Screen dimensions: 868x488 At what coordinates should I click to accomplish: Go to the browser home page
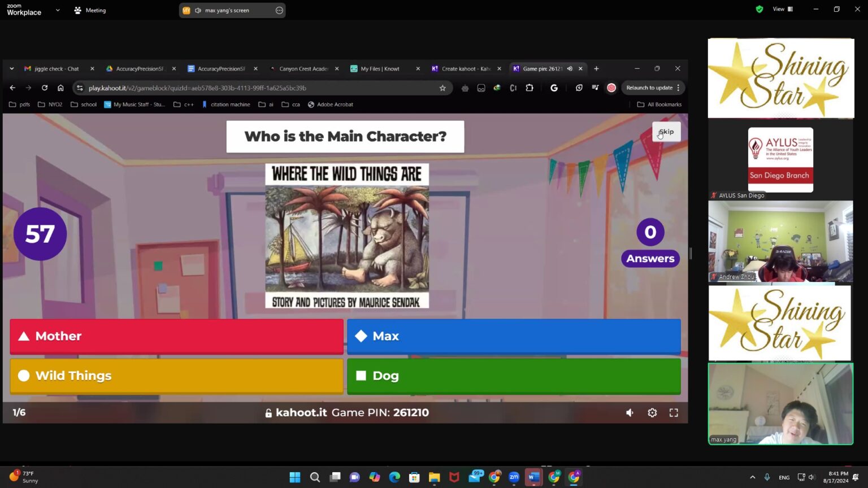point(60,88)
